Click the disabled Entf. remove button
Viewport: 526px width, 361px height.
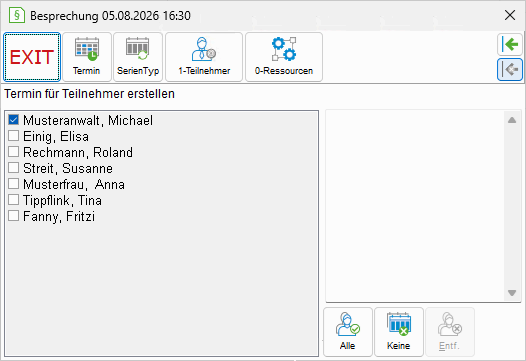[450, 332]
